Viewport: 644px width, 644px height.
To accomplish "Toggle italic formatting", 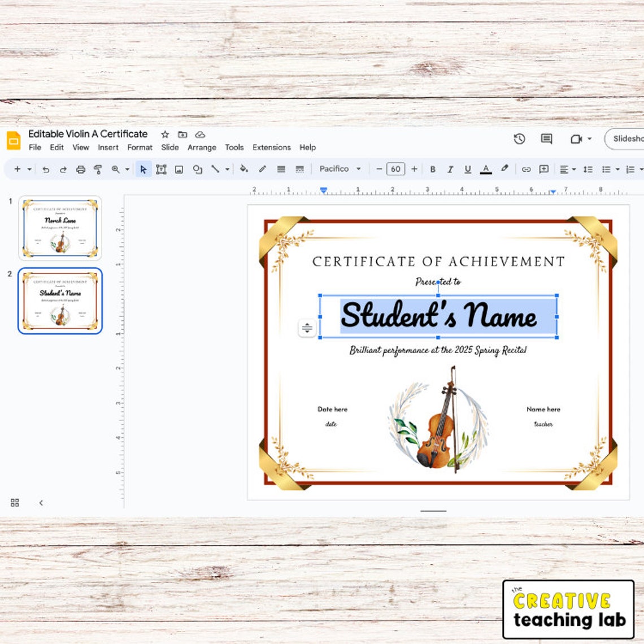I will pos(450,169).
